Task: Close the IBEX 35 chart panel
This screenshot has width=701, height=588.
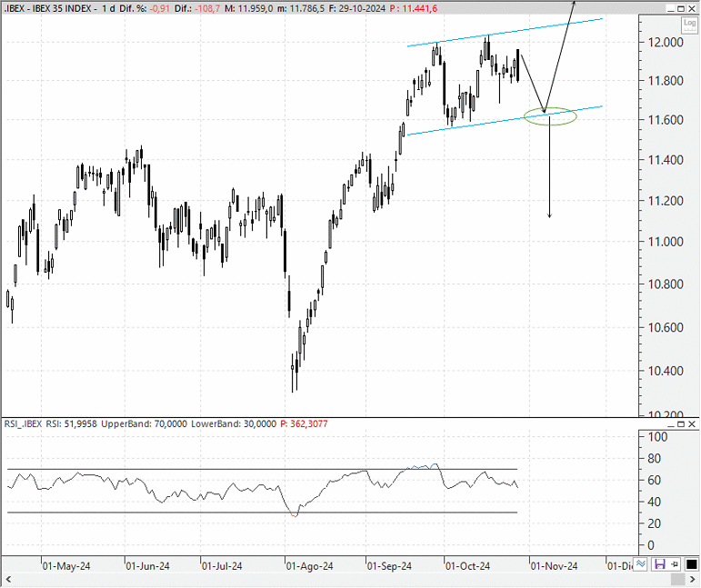Action: pos(692,8)
